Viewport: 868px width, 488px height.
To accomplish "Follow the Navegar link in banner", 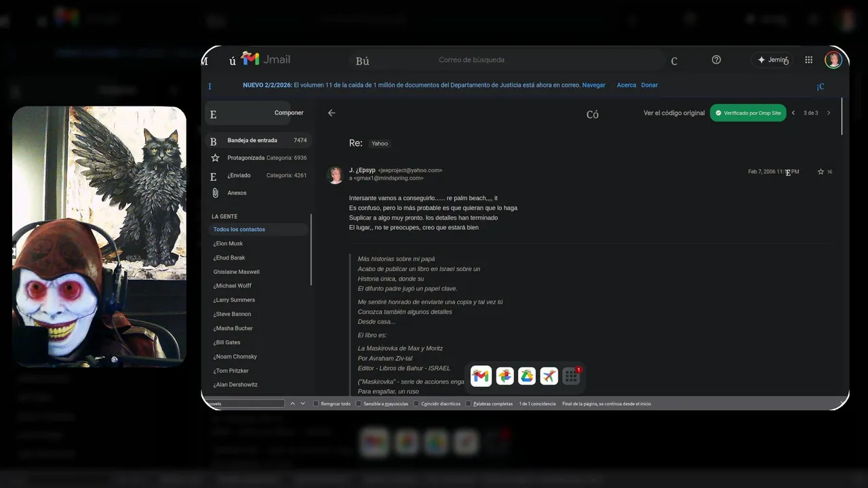I will pyautogui.click(x=593, y=85).
